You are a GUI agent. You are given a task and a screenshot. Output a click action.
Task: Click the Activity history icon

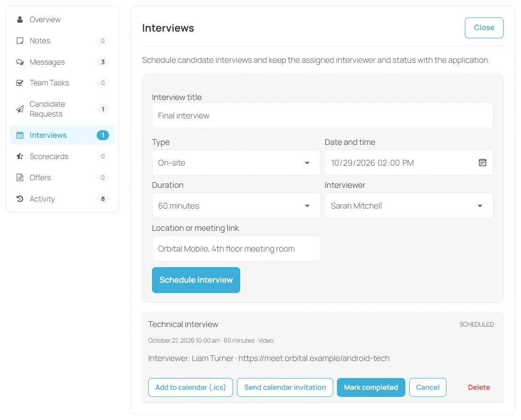[20, 199]
